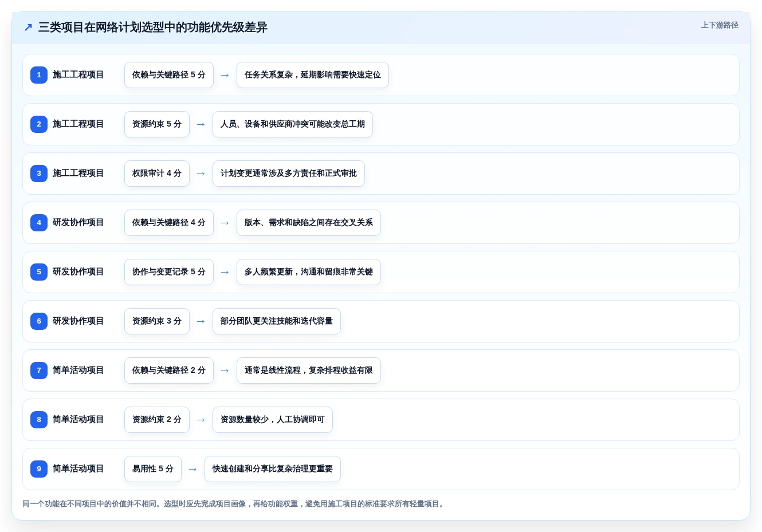The image size is (762, 532).
Task: Click the 依赖与关键路径 5 分 chip
Action: (169, 75)
